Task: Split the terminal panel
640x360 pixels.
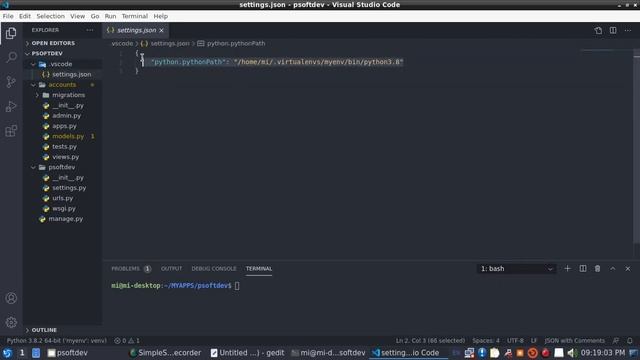Action: [x=583, y=268]
